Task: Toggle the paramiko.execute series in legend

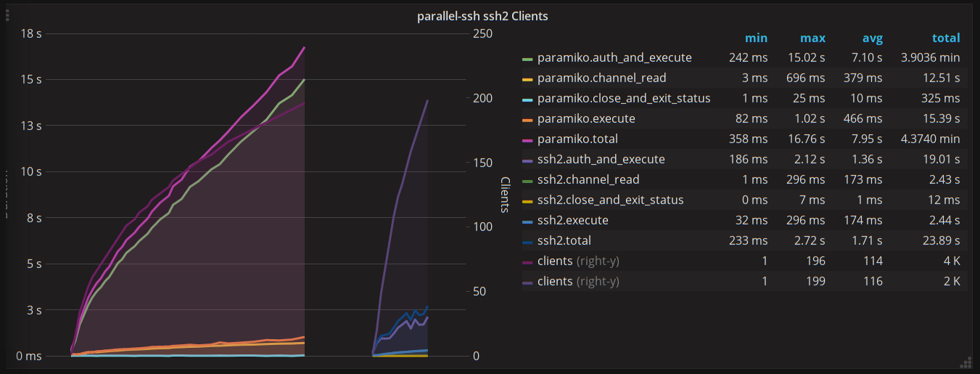Action: pos(586,118)
